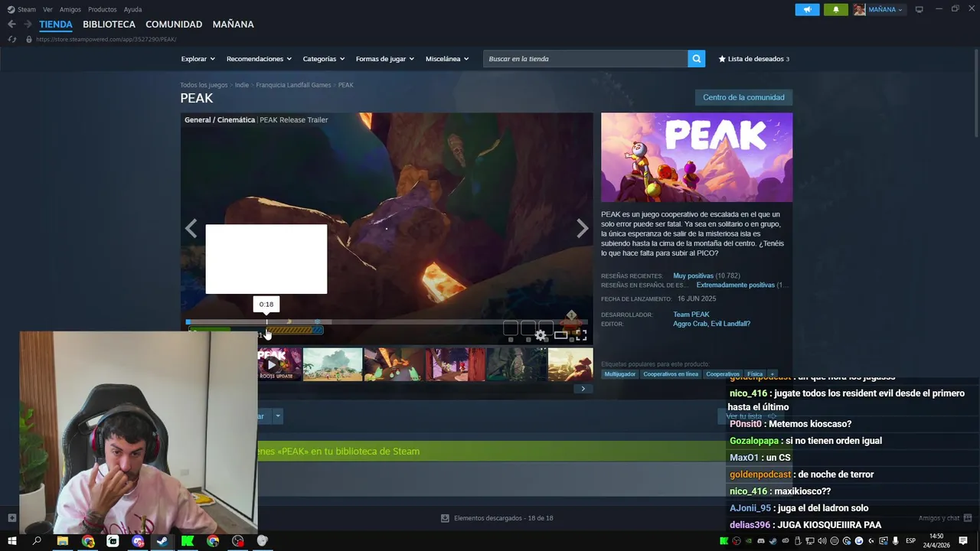This screenshot has width=980, height=551.
Task: Open Franquicia Landfall Games breadcrumb
Action: click(x=293, y=85)
